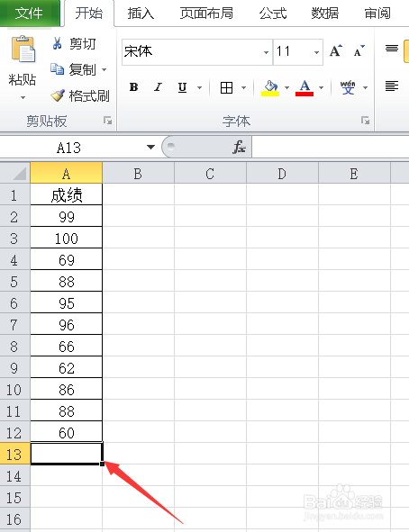Viewport: 409px width, 532px height.
Task: Switch to the 开始 home tab
Action: click(x=89, y=14)
